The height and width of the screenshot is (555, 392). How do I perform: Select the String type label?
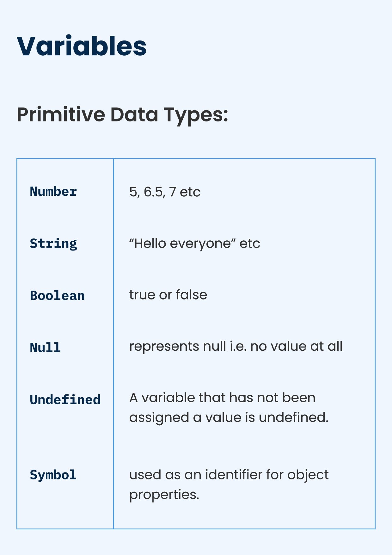coord(53,244)
